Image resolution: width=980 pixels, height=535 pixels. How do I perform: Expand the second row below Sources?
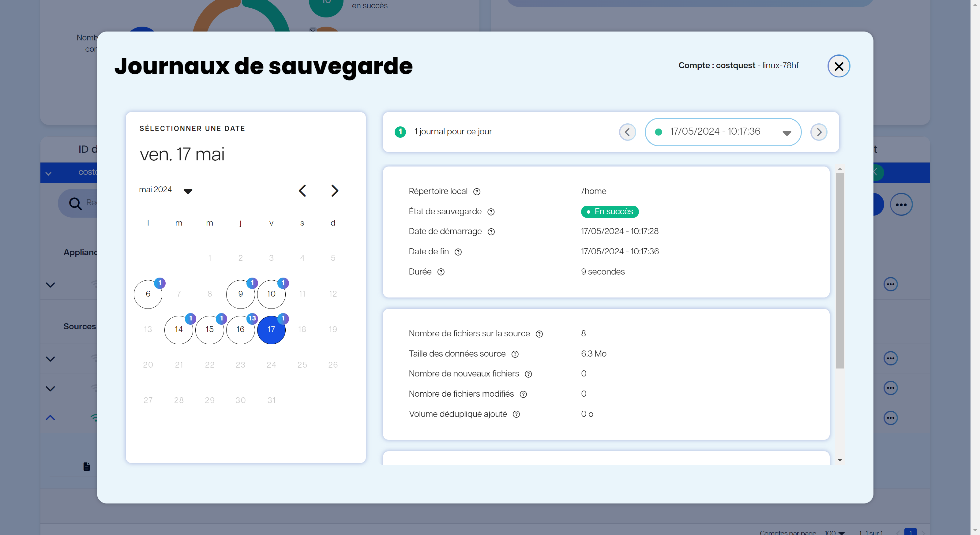(50, 389)
